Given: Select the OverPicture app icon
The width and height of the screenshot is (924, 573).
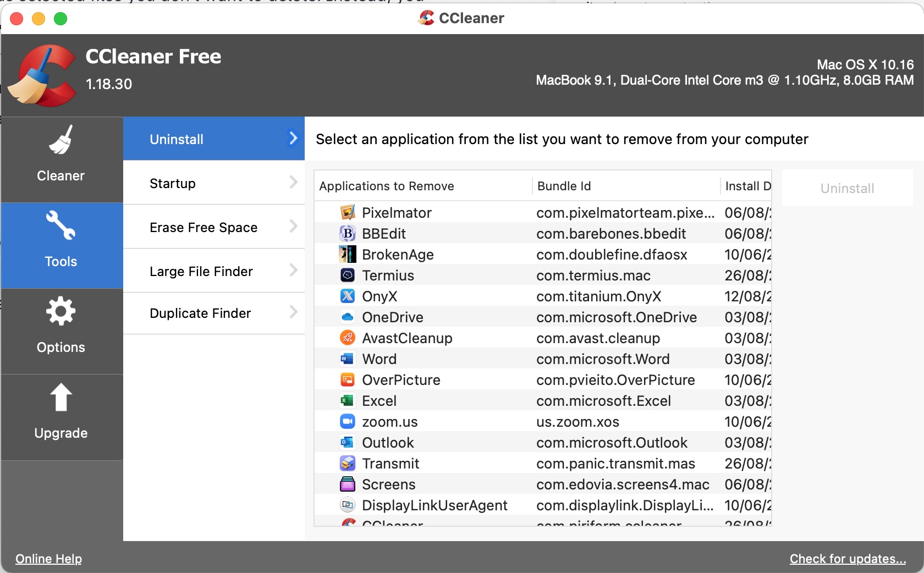Looking at the screenshot, I should pos(348,379).
